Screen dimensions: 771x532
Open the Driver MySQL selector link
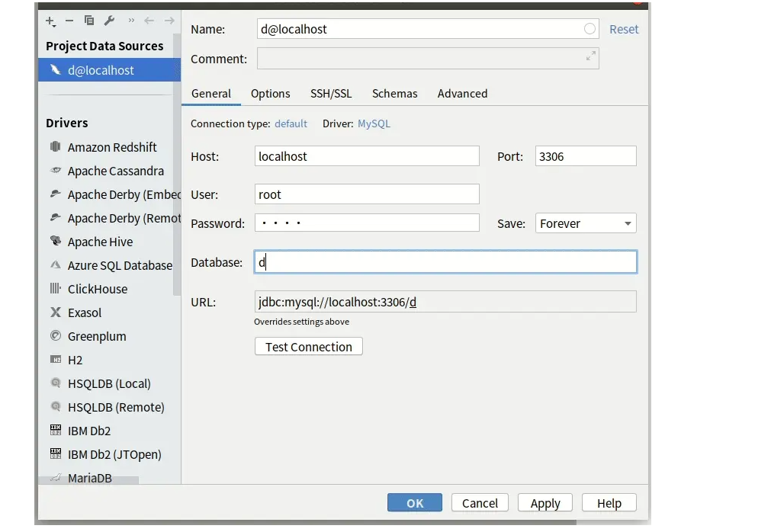click(x=374, y=123)
